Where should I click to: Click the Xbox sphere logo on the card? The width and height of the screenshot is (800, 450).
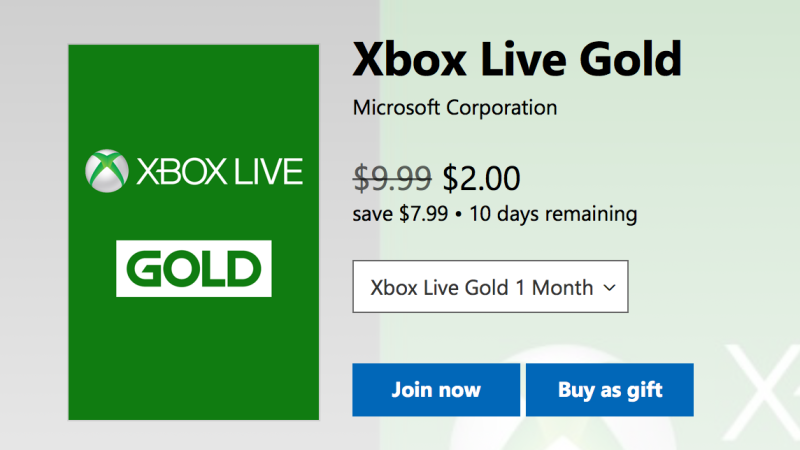tap(105, 170)
